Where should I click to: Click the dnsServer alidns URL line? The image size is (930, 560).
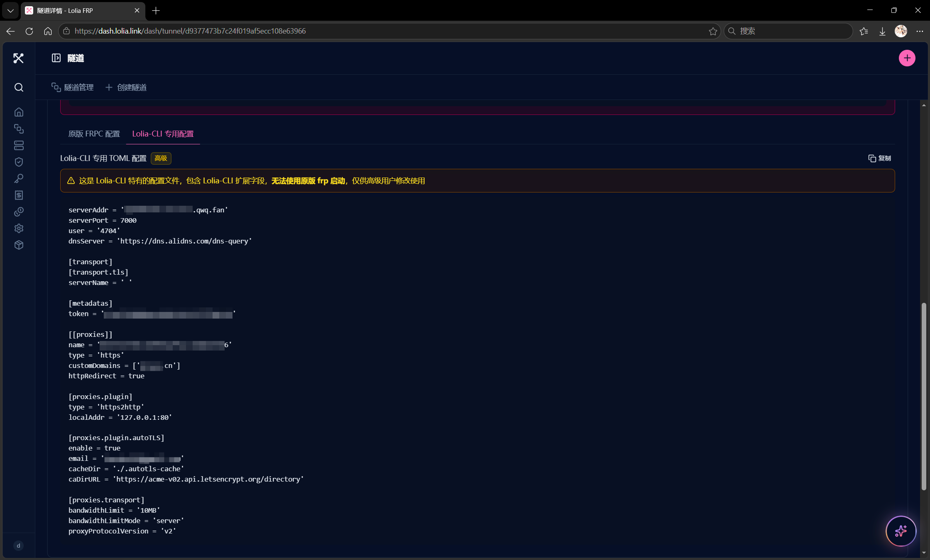[x=160, y=241]
